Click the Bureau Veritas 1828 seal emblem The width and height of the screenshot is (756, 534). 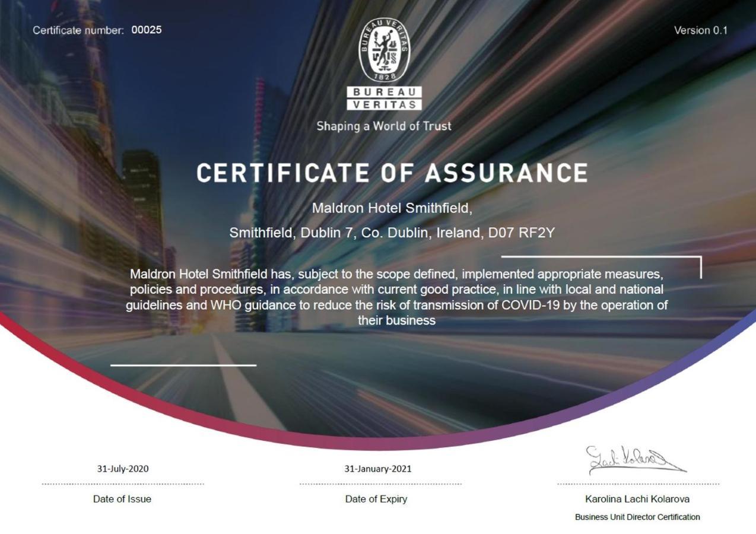point(385,50)
